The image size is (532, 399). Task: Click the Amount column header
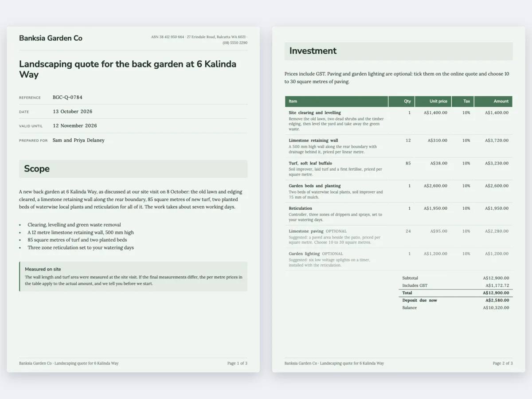[493, 102]
